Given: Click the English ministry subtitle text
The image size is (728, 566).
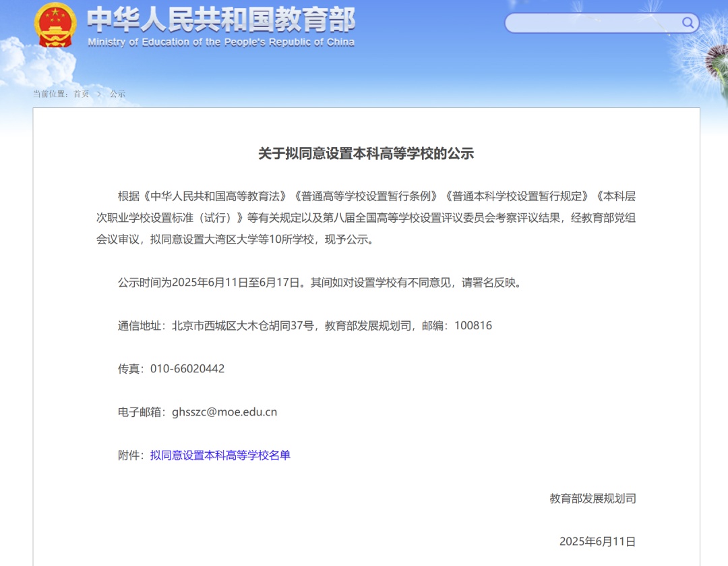Looking at the screenshot, I should [220, 42].
